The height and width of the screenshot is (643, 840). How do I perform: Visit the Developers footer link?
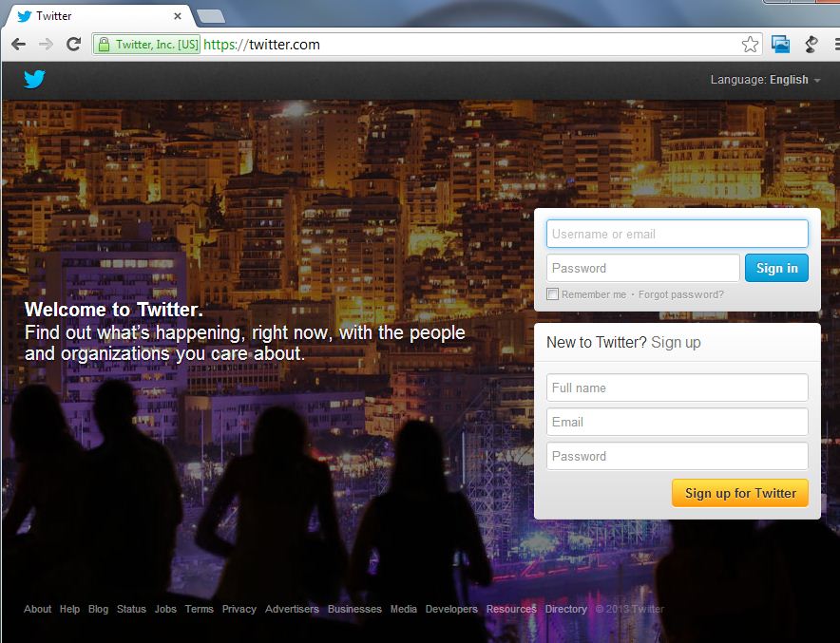[x=451, y=609]
